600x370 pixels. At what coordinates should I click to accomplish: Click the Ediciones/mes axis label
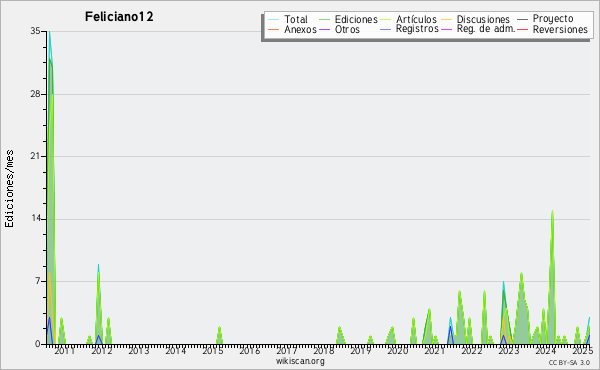9,189
